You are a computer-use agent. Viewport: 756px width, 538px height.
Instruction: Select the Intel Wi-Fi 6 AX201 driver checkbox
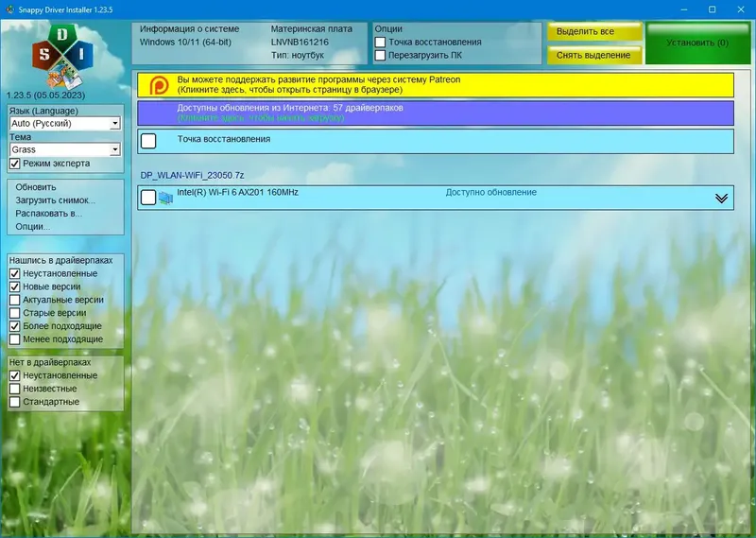tap(148, 198)
